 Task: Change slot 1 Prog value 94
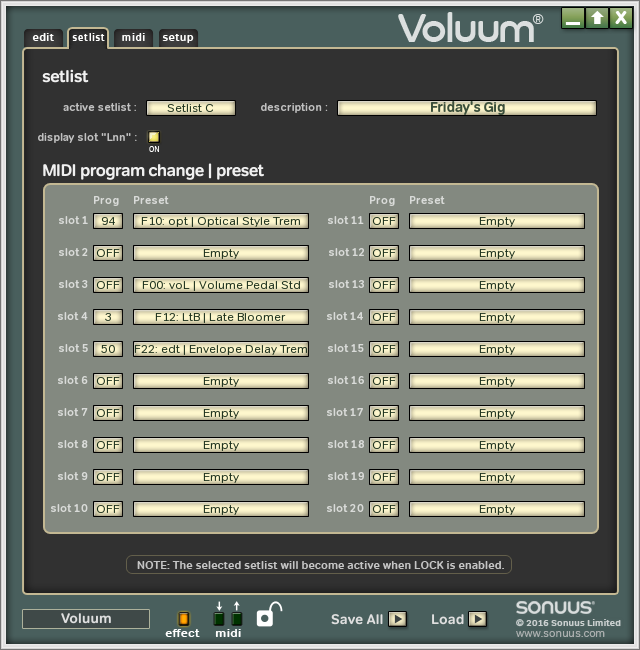108,221
